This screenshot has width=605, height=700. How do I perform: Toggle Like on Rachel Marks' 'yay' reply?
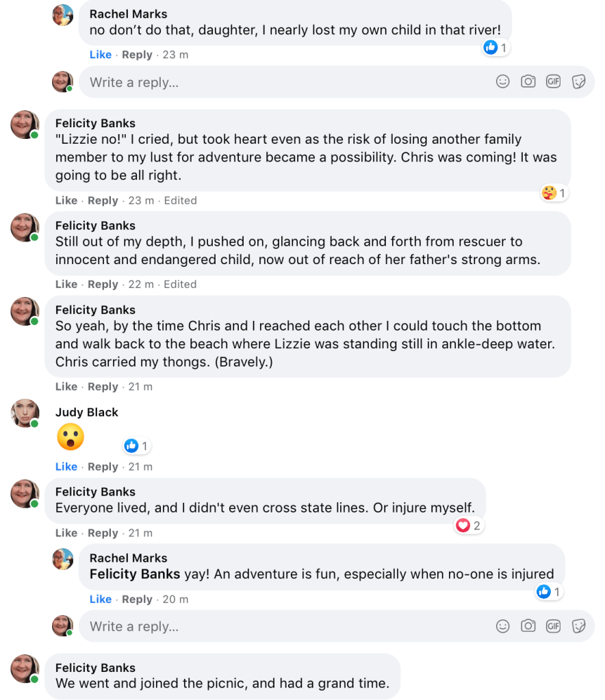101,599
